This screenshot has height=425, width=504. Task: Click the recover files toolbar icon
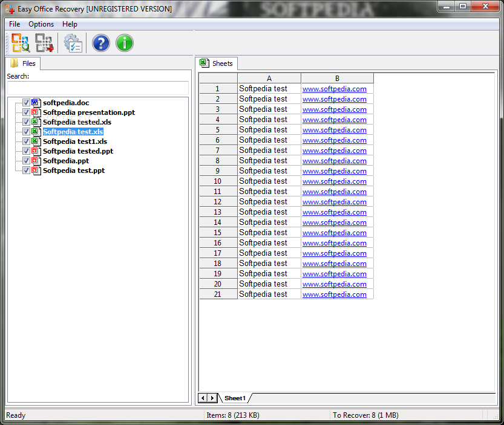pos(44,43)
